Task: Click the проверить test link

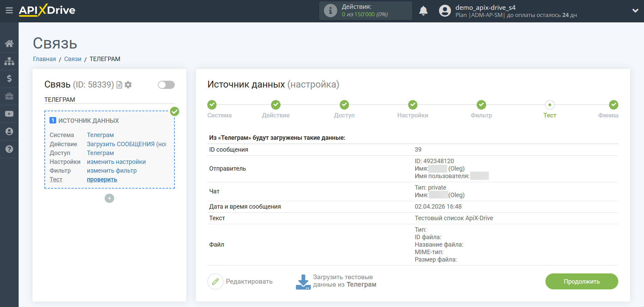Action: point(102,179)
